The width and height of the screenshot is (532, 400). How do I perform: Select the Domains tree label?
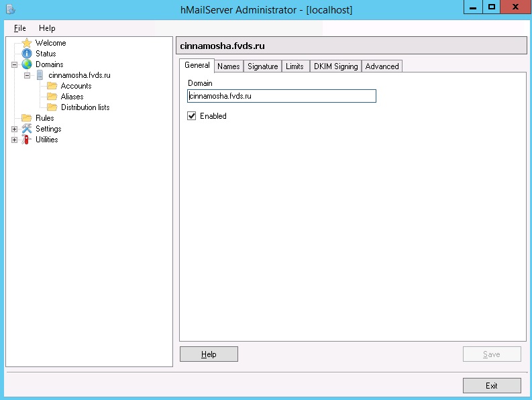pyautogui.click(x=50, y=64)
